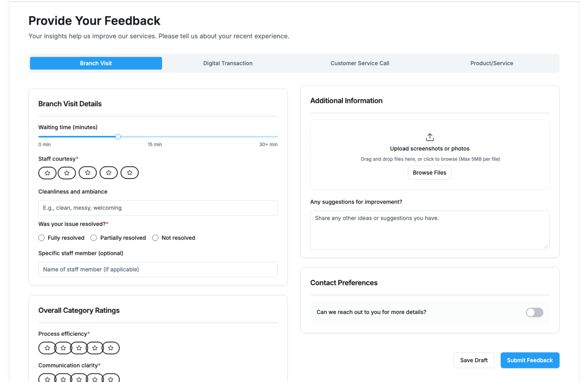Open the Customer Service Call tab

pos(360,63)
